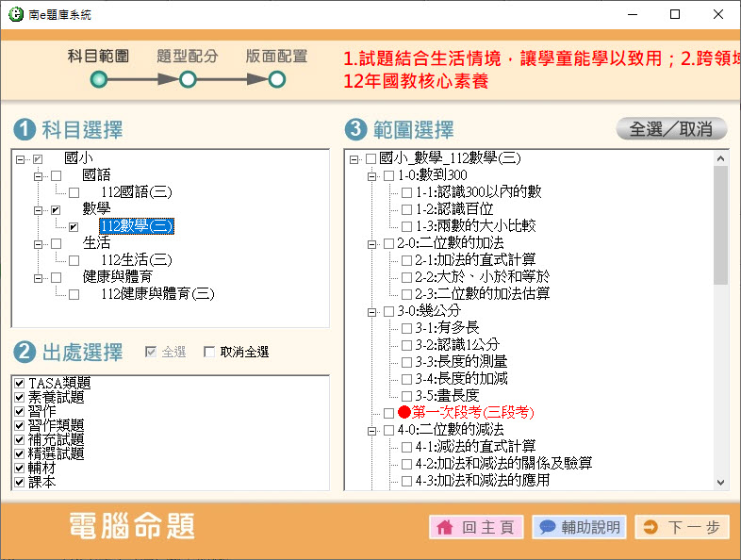
Task: Click the number 3 範圍選擇 badge
Action: (x=356, y=129)
